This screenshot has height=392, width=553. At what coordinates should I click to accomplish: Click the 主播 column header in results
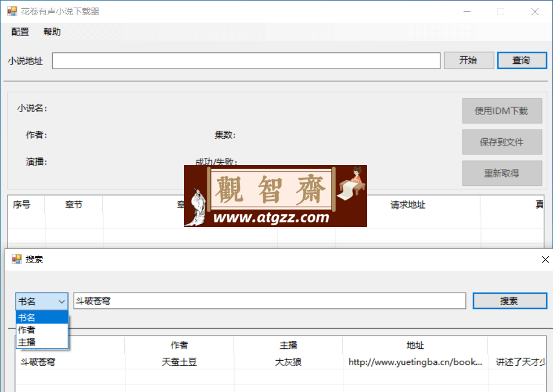pyautogui.click(x=288, y=345)
